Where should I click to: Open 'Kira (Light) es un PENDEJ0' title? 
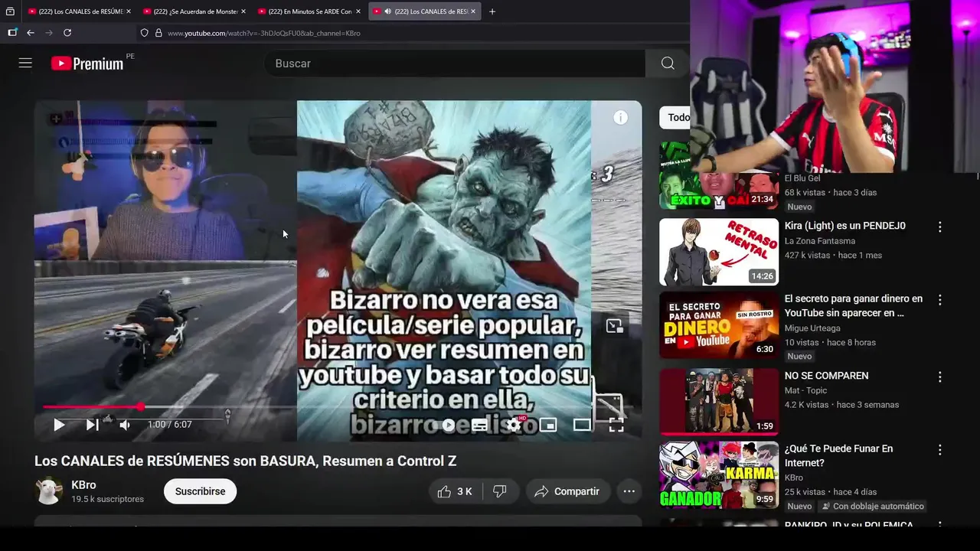pyautogui.click(x=845, y=226)
